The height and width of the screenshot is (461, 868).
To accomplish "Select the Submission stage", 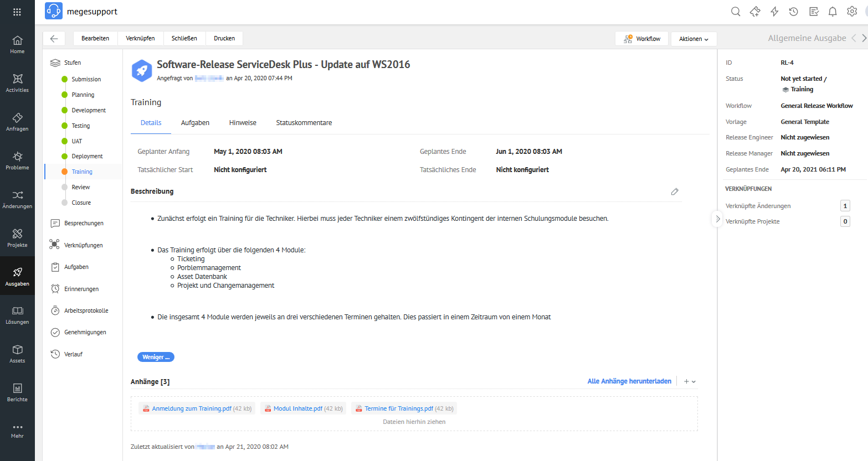I will coord(86,79).
